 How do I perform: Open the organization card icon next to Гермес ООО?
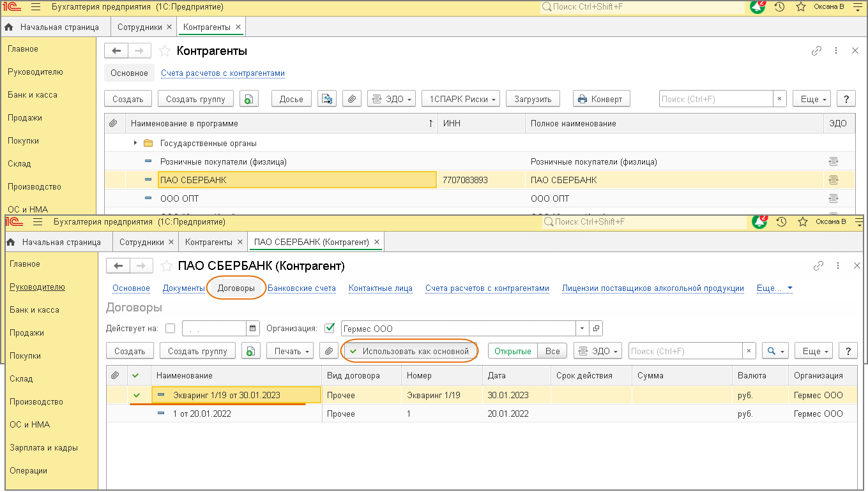click(596, 329)
